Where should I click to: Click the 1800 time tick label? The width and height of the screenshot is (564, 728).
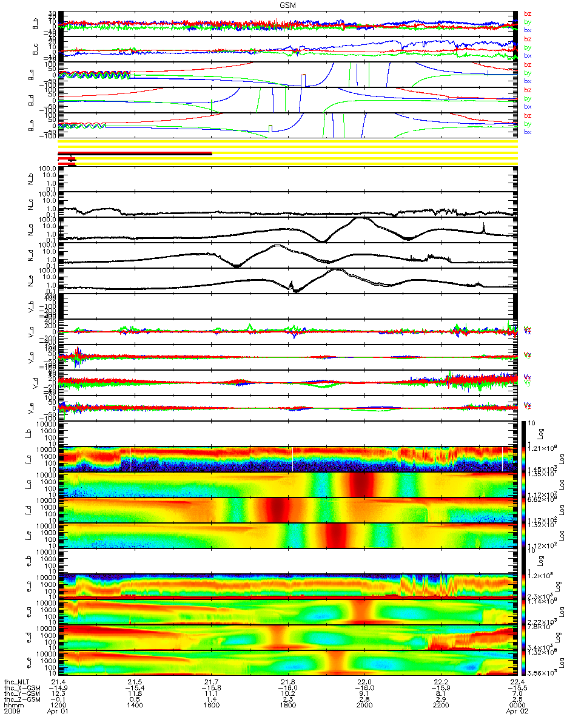[288, 706]
